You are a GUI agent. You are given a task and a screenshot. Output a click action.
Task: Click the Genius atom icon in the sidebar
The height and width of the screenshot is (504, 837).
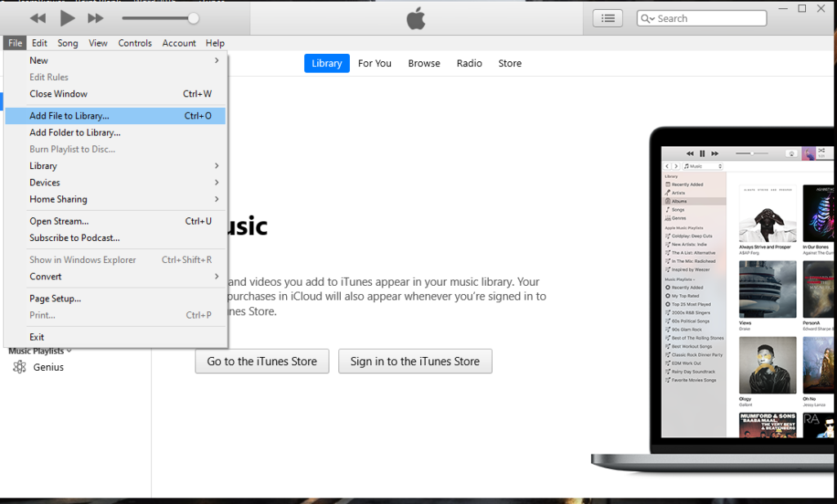(x=20, y=368)
